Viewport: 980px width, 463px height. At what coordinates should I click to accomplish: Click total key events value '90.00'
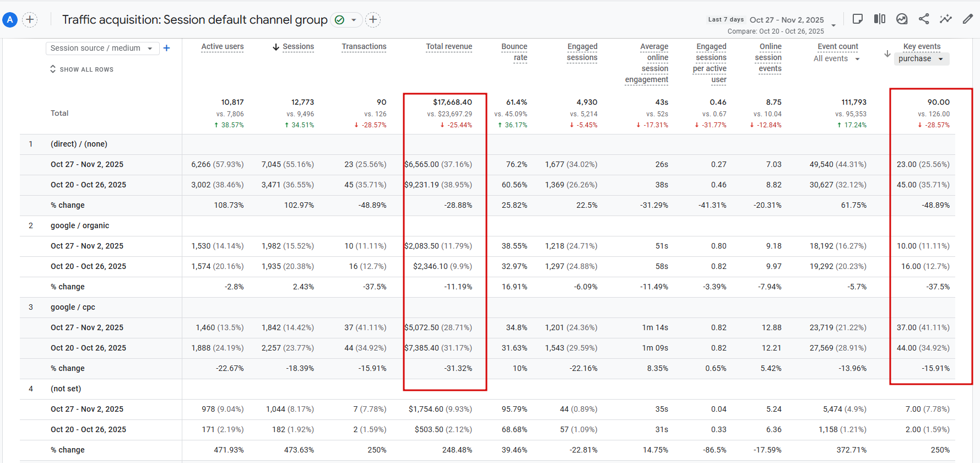pyautogui.click(x=939, y=103)
